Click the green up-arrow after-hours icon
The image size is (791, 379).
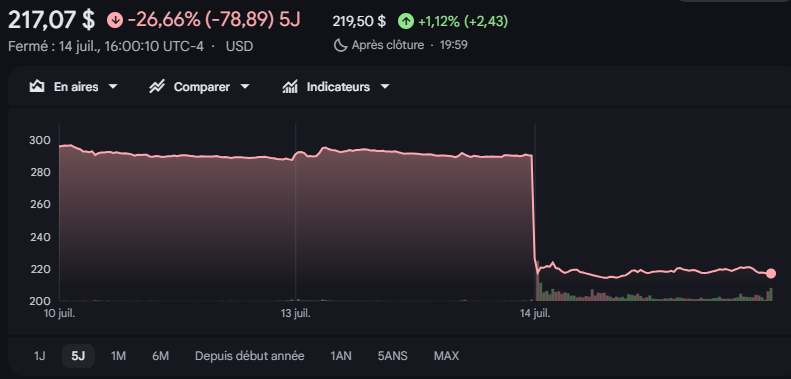coord(406,21)
